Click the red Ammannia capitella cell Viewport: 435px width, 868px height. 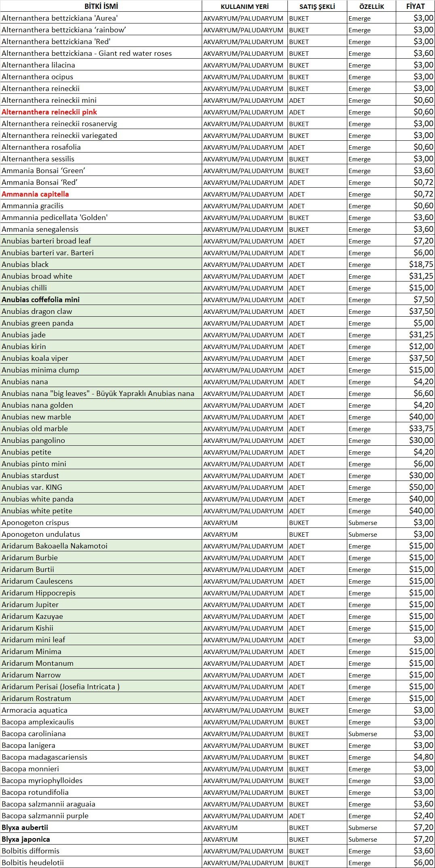35,194
